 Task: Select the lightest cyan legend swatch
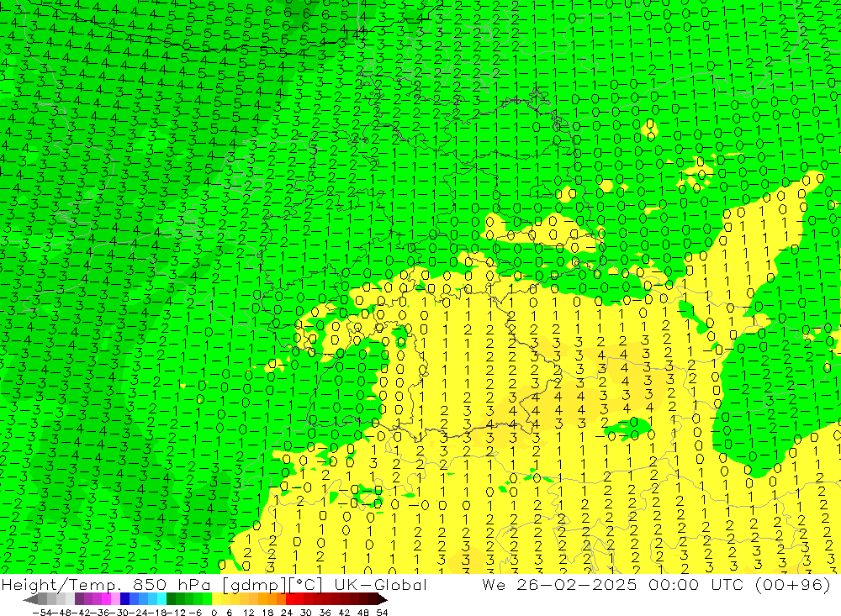[161, 599]
